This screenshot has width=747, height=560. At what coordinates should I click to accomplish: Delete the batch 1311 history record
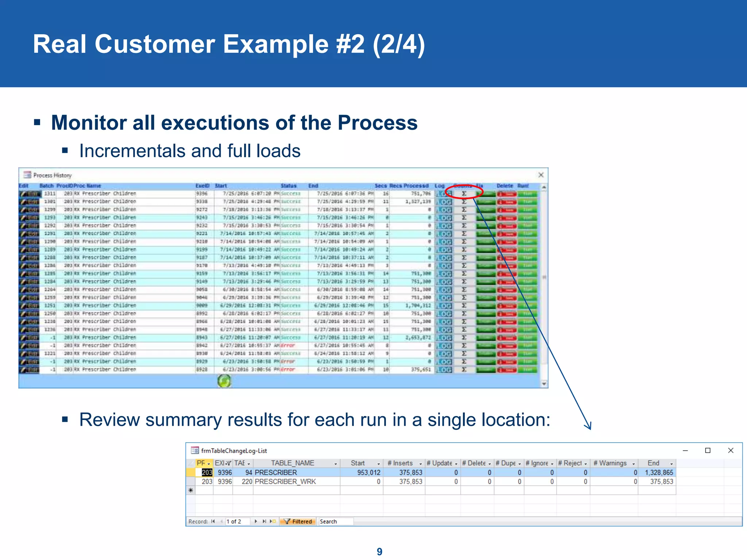(x=507, y=194)
